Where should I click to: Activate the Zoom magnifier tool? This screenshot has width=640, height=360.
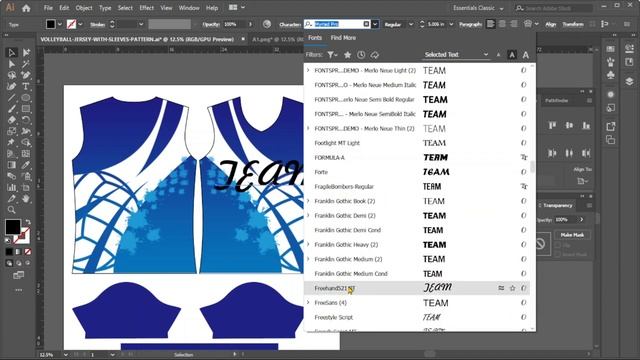point(11,210)
